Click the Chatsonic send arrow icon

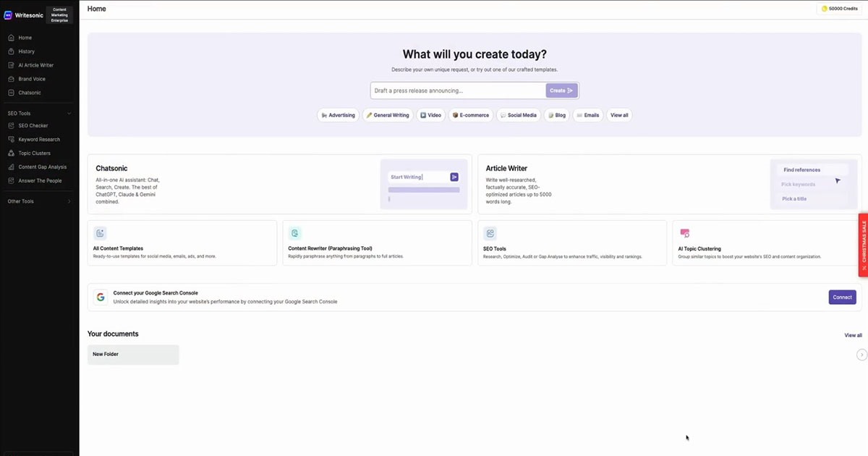(x=454, y=177)
